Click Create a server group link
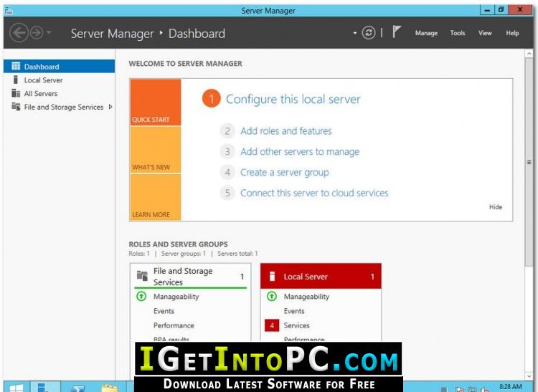Viewport: 538px width, 392px height. pyautogui.click(x=285, y=173)
